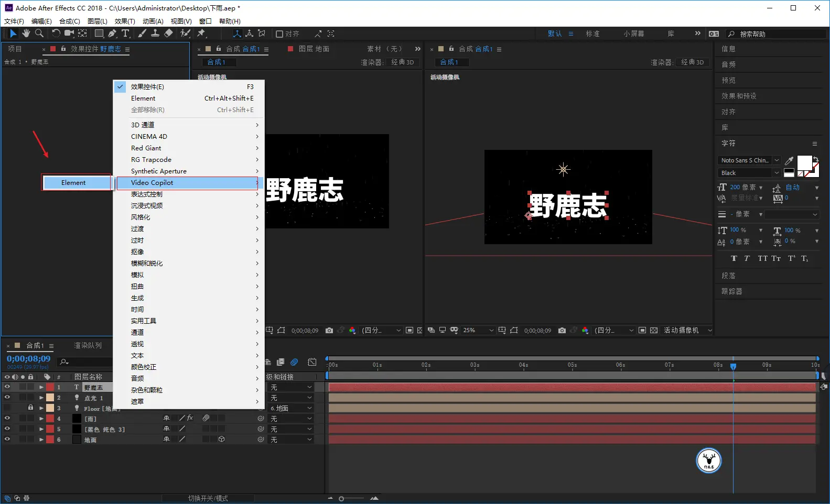Hide the 雨 layer
Image resolution: width=830 pixels, height=504 pixels.
pos(7,419)
